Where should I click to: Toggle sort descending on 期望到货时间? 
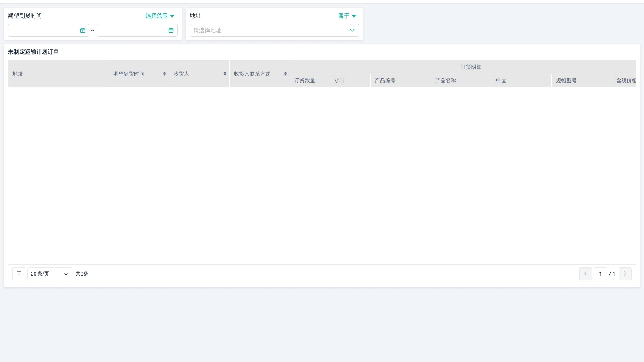click(165, 75)
